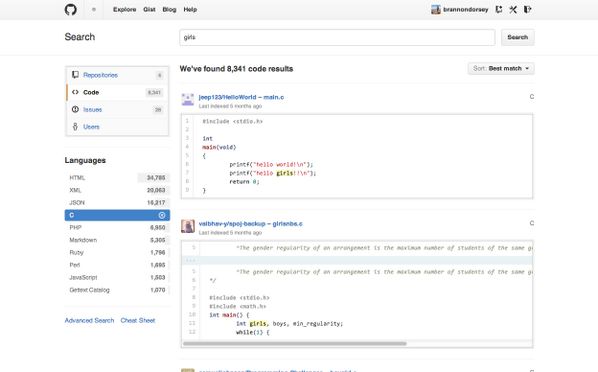Clear the C language filter
The height and width of the screenshot is (372, 598).
tap(162, 216)
